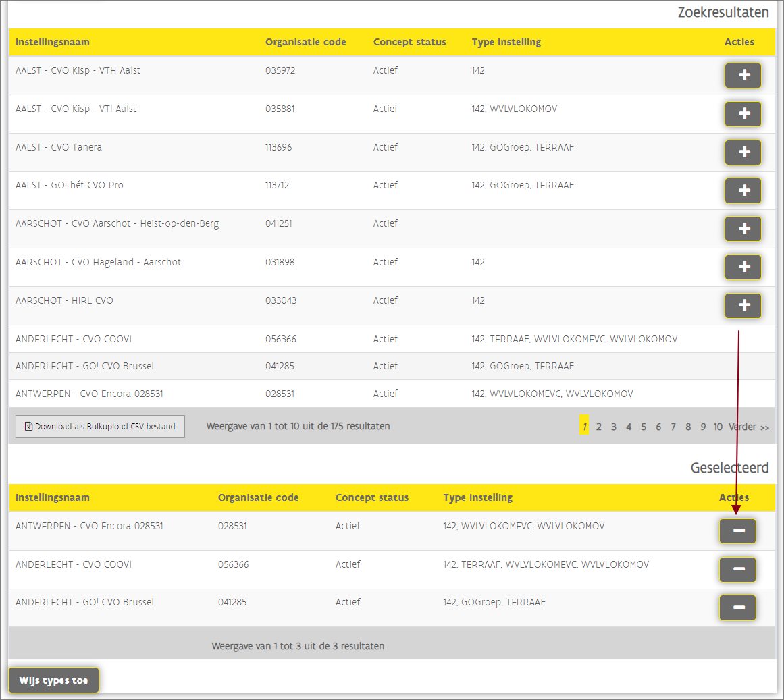The height and width of the screenshot is (700, 784).
Task: Add organisation 035881 using plus button
Action: 743,114
